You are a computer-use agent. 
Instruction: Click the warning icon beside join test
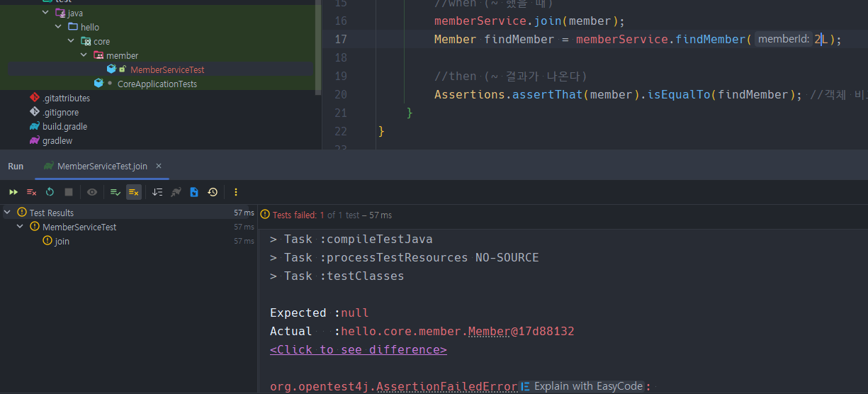[47, 241]
